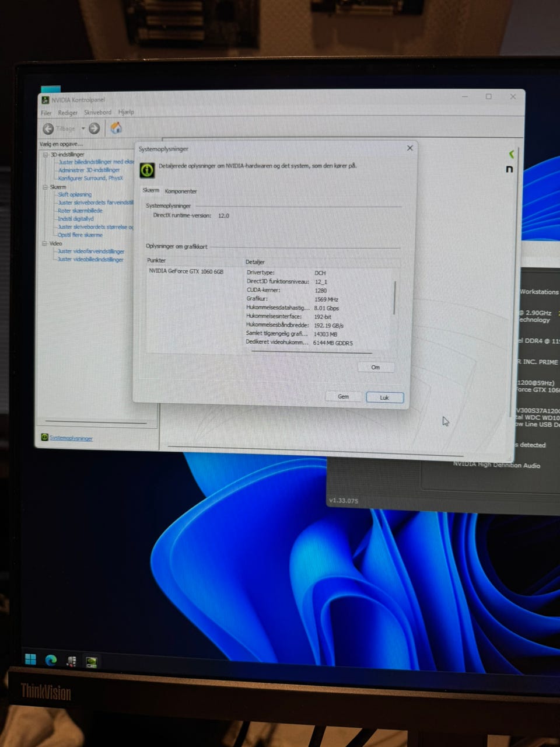Select Indstil digitallyd
Viewport: 560px width, 747px height.
pos(75,219)
